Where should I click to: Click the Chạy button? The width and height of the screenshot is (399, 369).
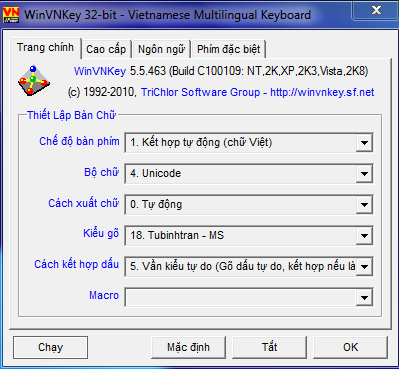(51, 347)
